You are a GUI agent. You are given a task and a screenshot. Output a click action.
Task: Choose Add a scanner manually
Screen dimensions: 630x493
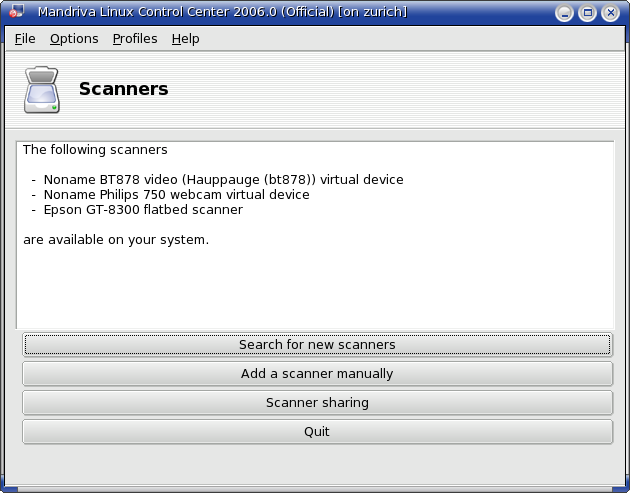(317, 374)
